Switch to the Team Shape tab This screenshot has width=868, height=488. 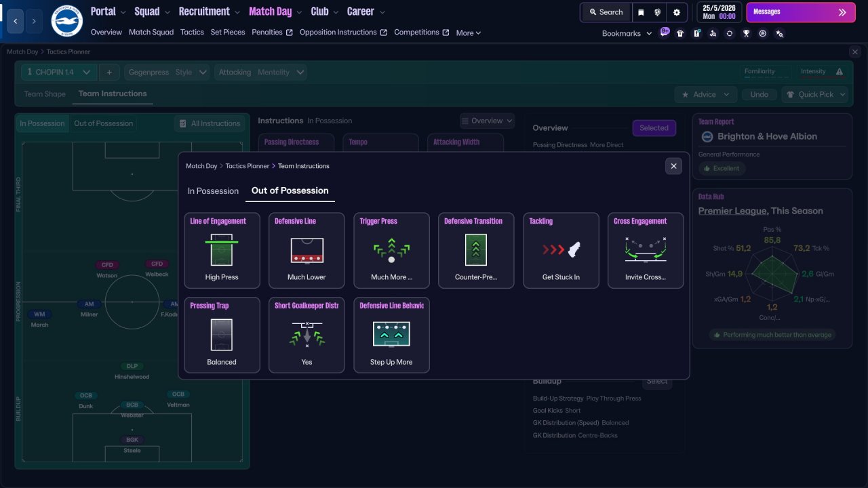coord(45,94)
